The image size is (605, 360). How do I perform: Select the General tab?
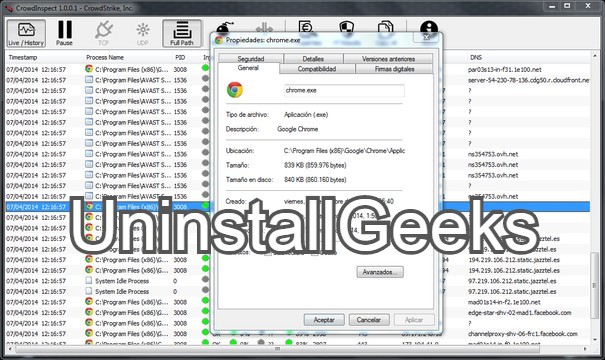point(248,68)
